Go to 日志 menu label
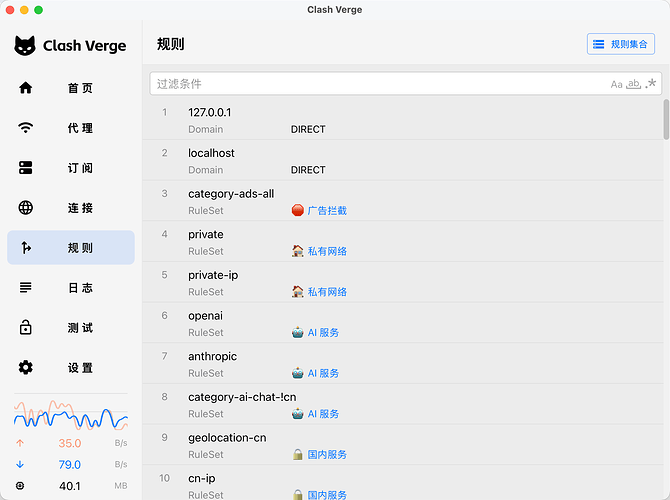The width and height of the screenshot is (670, 500). tap(80, 288)
